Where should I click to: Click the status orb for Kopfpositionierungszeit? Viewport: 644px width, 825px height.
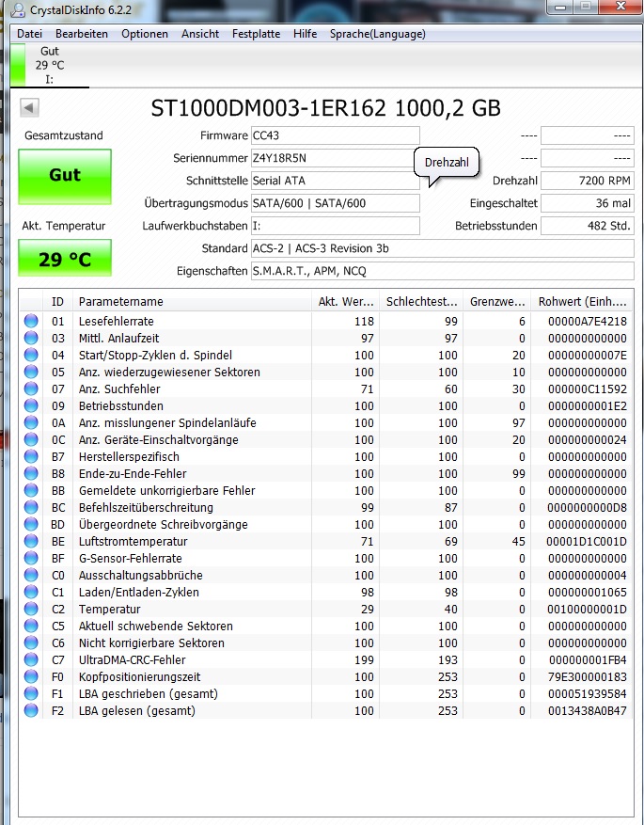click(31, 676)
